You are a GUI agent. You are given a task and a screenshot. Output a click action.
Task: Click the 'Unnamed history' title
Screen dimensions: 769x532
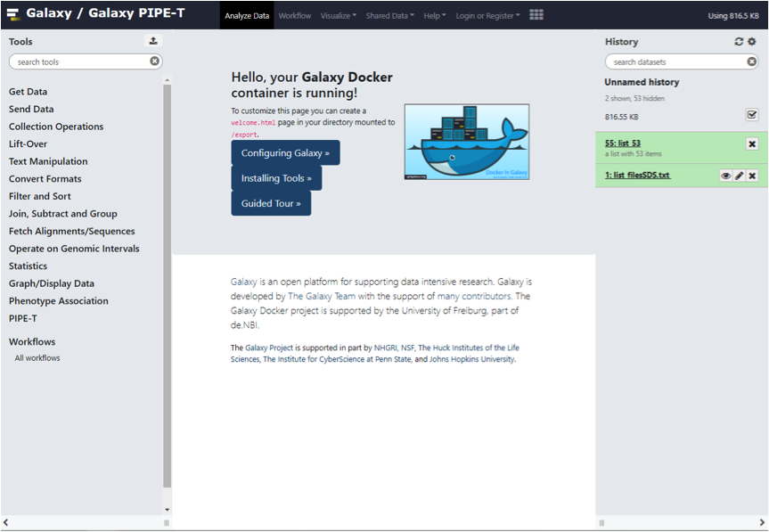click(x=642, y=82)
